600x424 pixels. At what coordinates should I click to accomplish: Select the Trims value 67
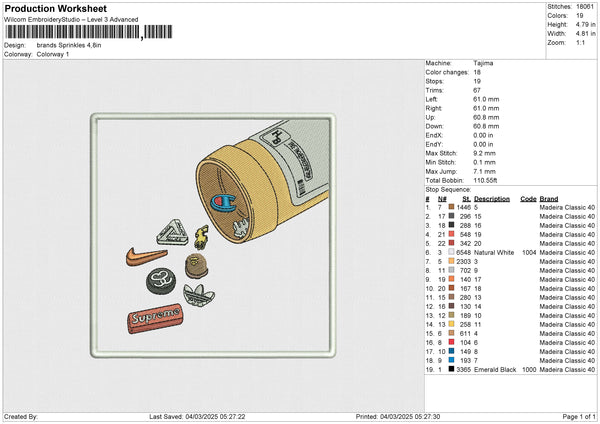tap(477, 90)
